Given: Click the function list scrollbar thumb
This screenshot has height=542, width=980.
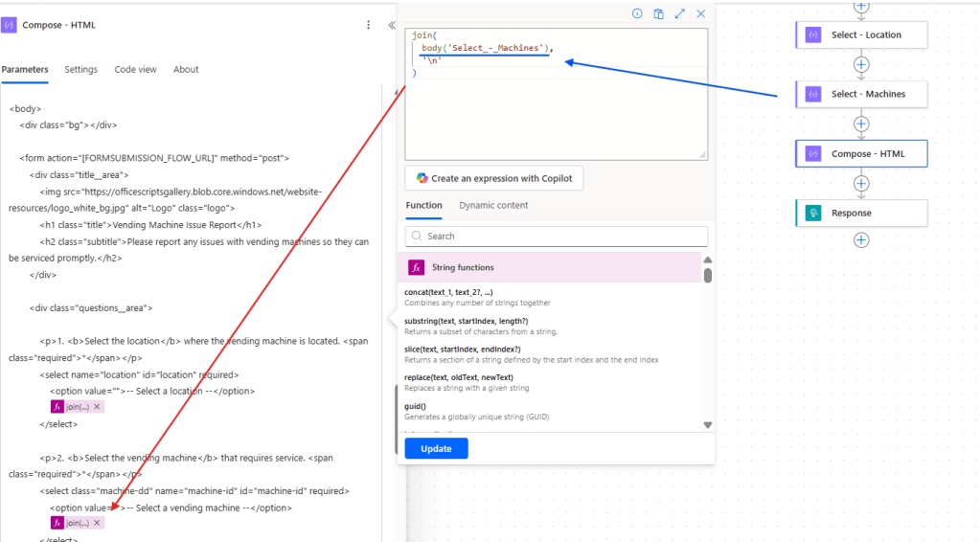Looking at the screenshot, I should point(708,276).
